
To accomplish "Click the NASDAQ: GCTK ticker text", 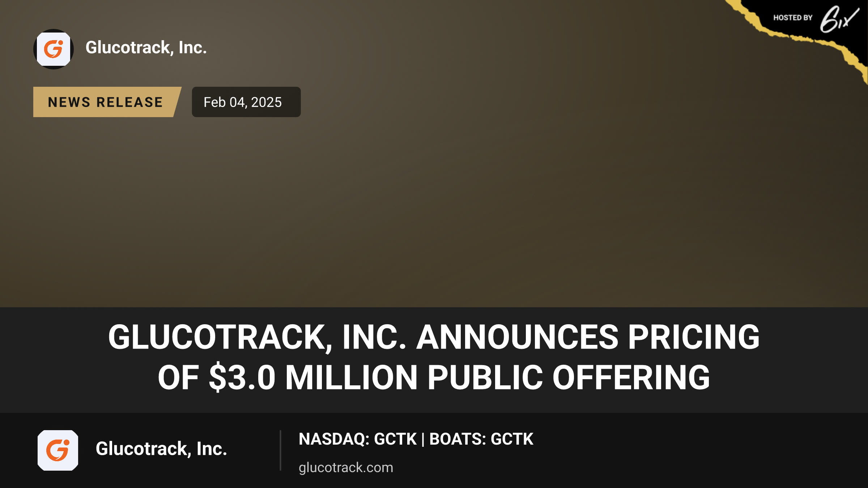I will (x=358, y=439).
